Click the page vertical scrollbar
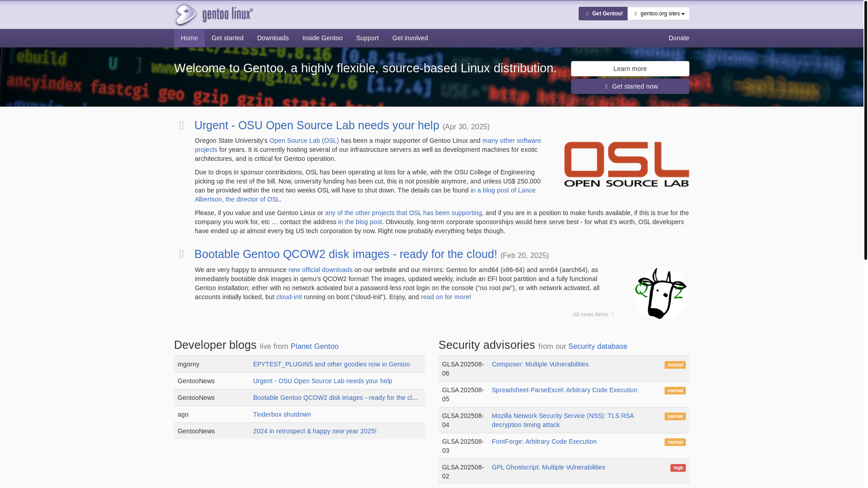Viewport: 868px width, 488px height. click(866, 130)
